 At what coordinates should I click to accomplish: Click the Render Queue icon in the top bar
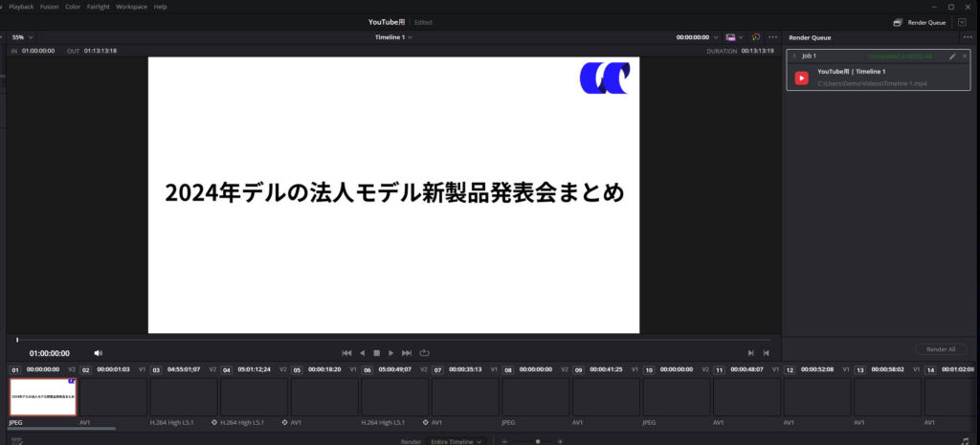pyautogui.click(x=898, y=22)
